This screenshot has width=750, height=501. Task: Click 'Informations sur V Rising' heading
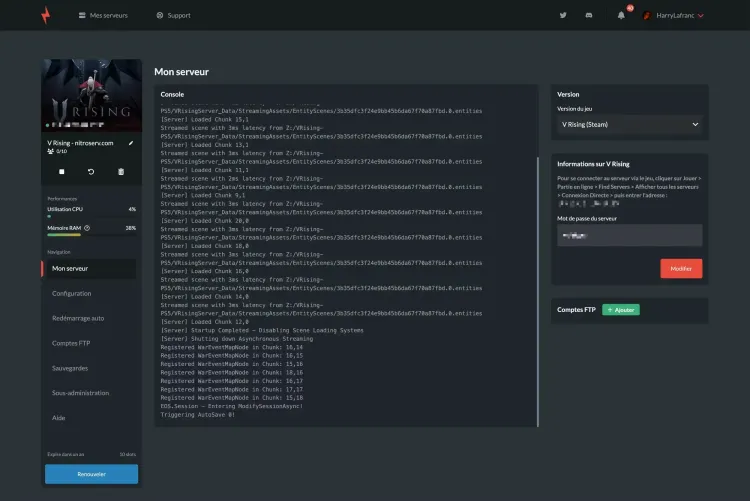point(593,164)
